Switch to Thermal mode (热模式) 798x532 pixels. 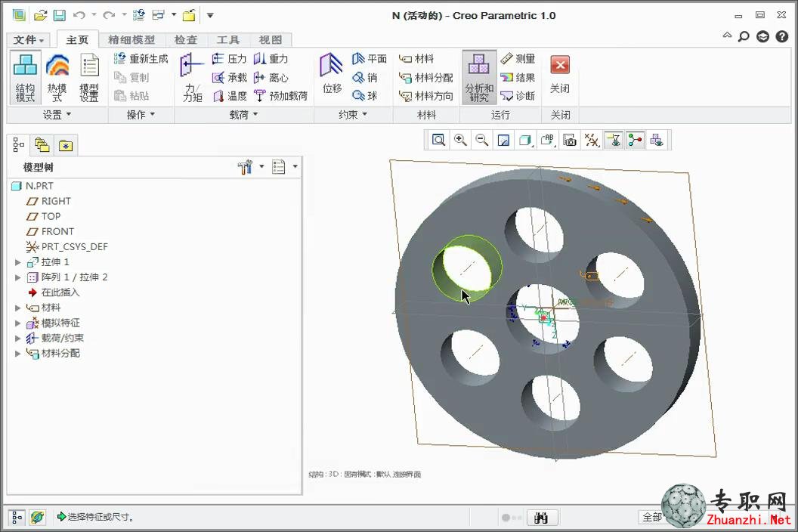57,77
